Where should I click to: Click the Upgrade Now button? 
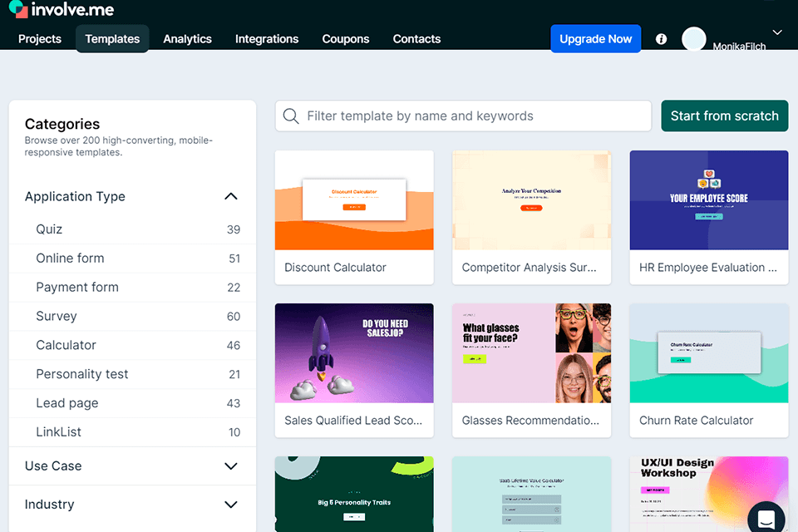tap(596, 39)
